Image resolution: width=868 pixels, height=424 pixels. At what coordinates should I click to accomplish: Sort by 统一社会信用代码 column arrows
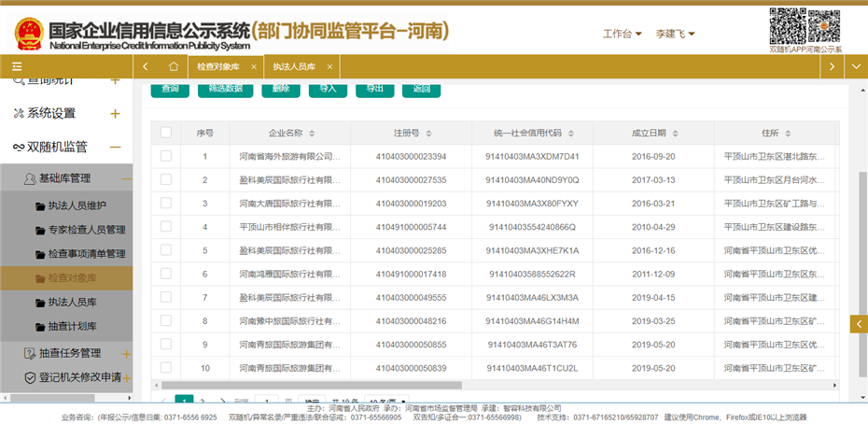[x=570, y=134]
